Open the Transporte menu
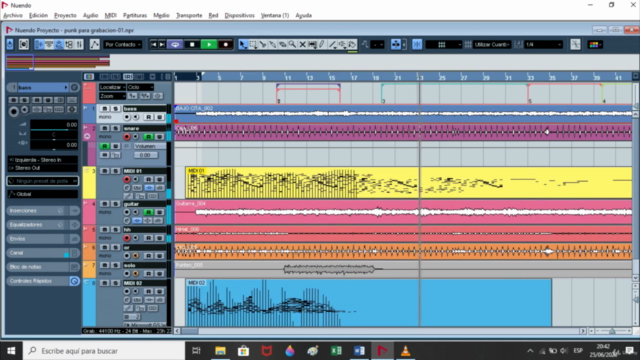 click(189, 15)
